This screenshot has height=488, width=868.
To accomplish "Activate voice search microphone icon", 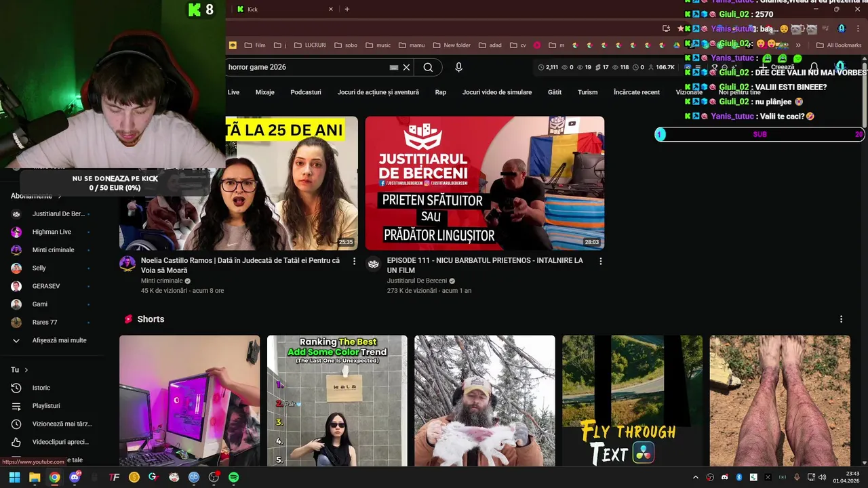I will point(459,67).
